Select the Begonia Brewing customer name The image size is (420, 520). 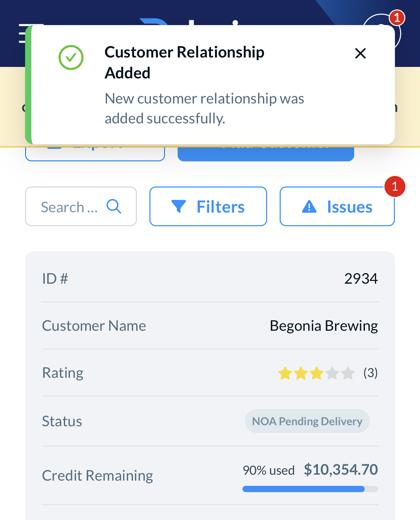324,326
